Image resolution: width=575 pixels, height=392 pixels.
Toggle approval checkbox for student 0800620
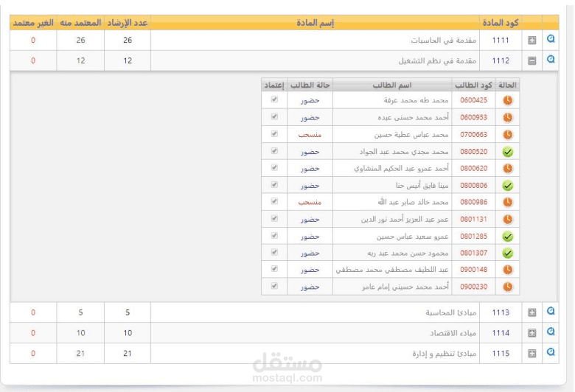274,167
